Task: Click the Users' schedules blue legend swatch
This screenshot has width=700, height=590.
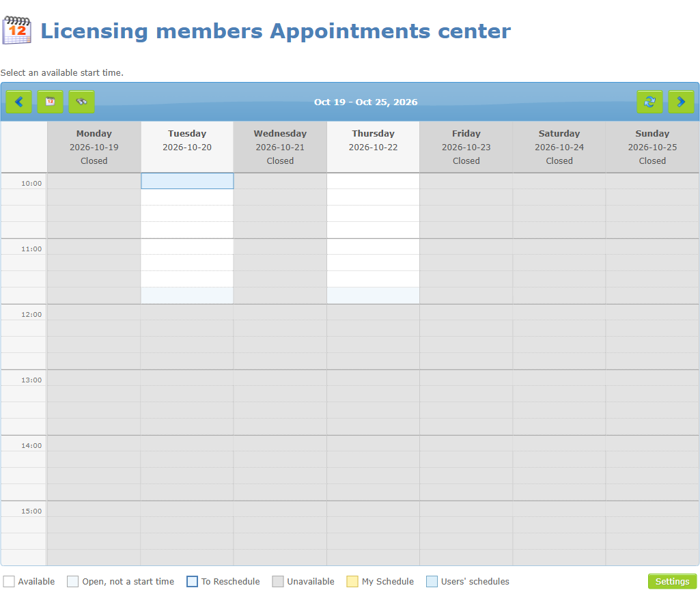Action: pyautogui.click(x=432, y=581)
